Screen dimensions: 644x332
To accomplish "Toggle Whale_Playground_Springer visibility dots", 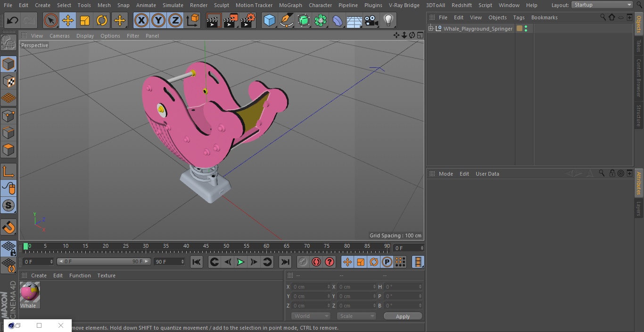I will tap(526, 29).
